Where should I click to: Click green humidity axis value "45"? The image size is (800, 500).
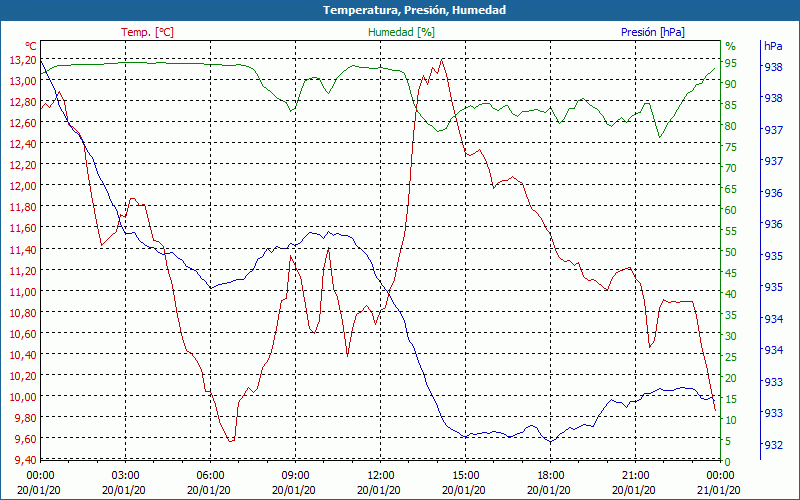coord(731,273)
